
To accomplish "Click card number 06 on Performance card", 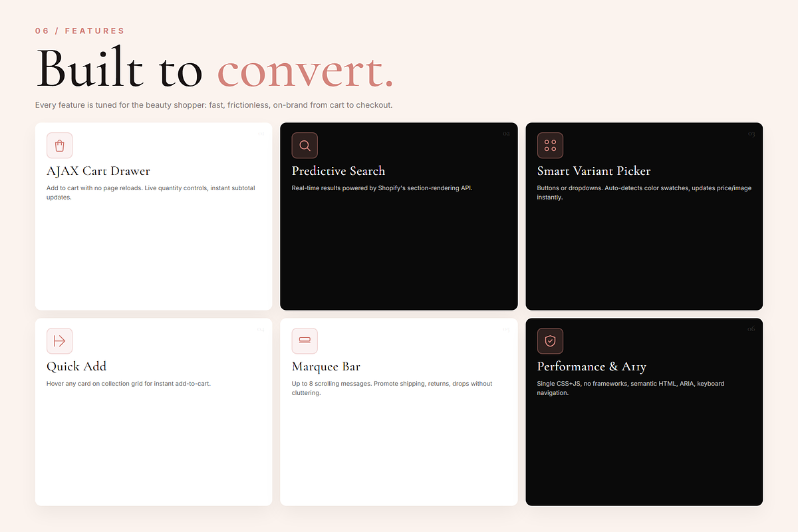I will (751, 329).
